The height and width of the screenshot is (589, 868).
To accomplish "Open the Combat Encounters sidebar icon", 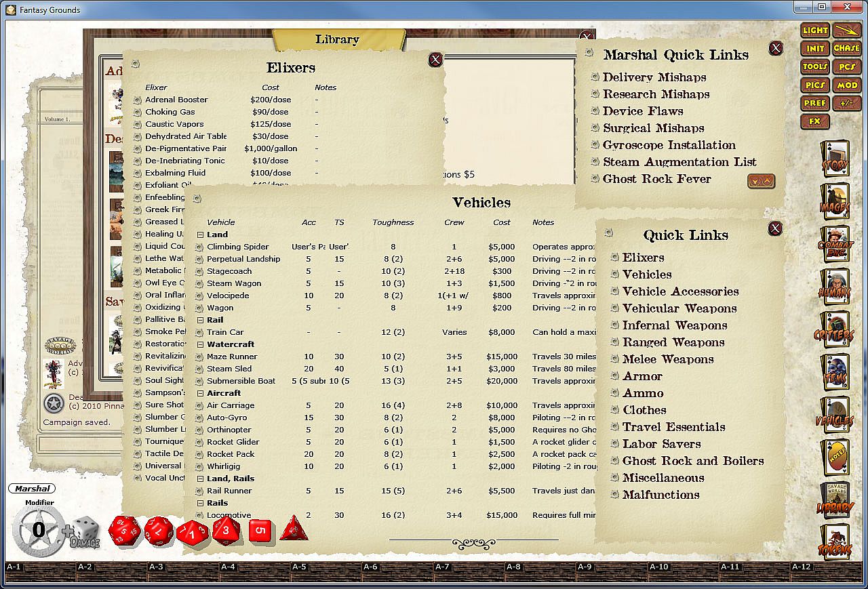I will click(x=835, y=245).
